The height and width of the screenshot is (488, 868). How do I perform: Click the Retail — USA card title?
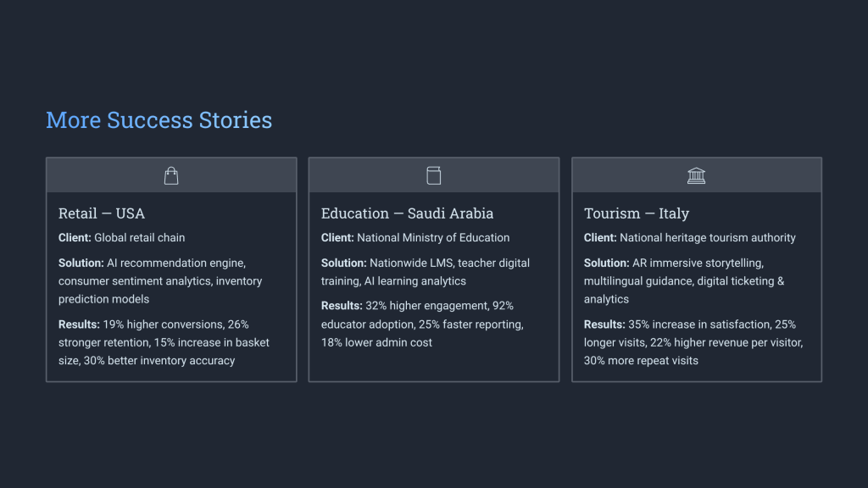pyautogui.click(x=102, y=213)
